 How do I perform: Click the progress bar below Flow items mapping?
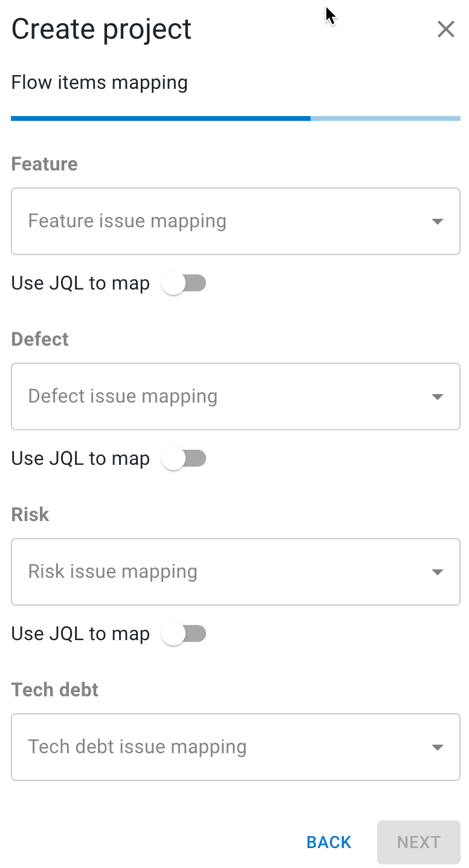click(x=234, y=118)
